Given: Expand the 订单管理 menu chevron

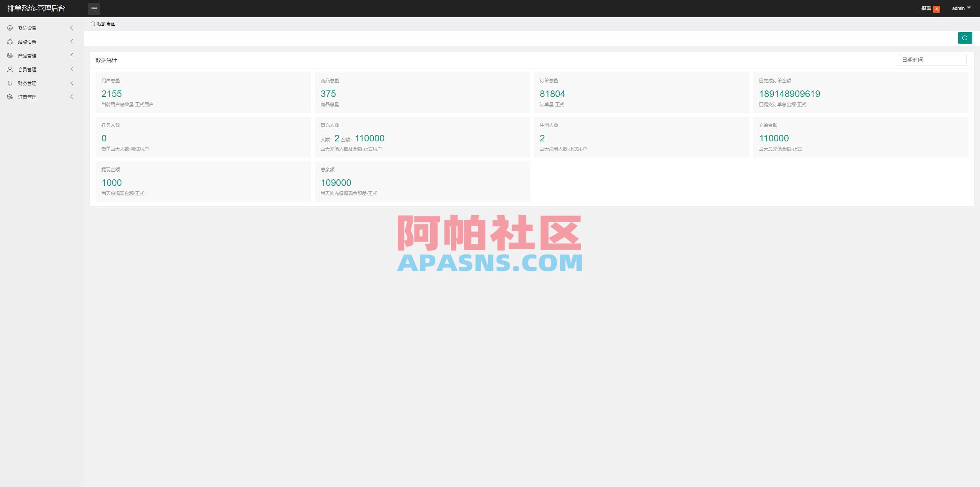Looking at the screenshot, I should [72, 97].
